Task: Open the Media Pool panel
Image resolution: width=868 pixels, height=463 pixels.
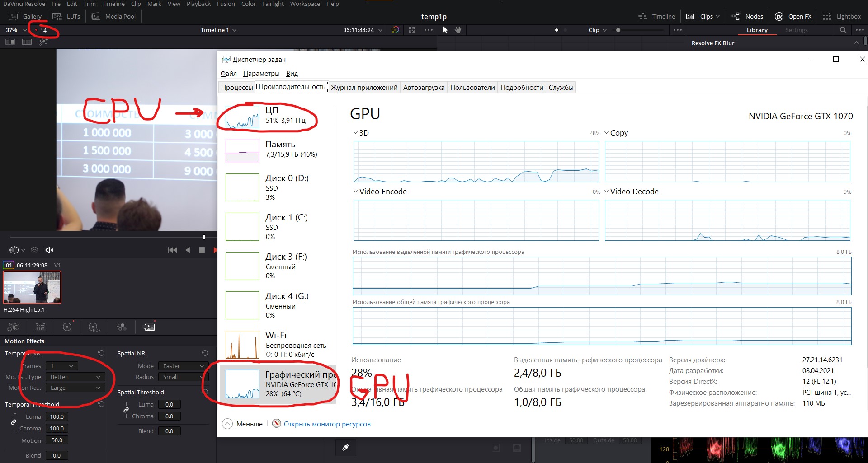Action: [114, 16]
